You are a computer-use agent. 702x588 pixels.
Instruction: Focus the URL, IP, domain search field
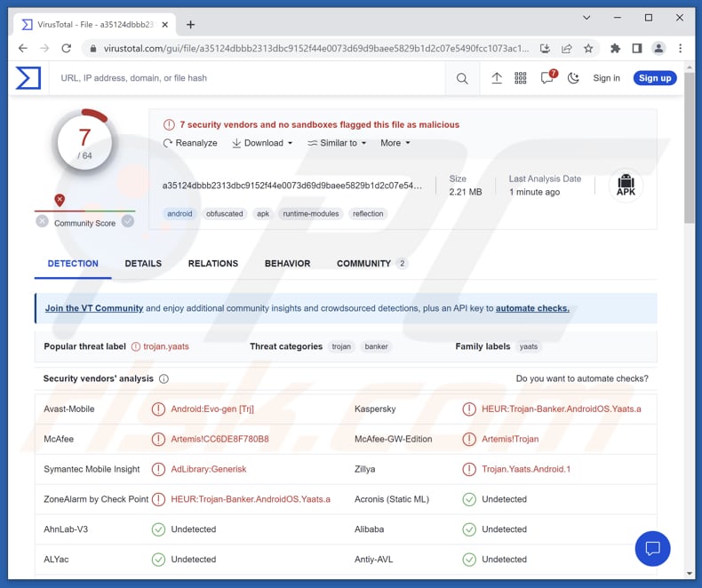(x=247, y=78)
